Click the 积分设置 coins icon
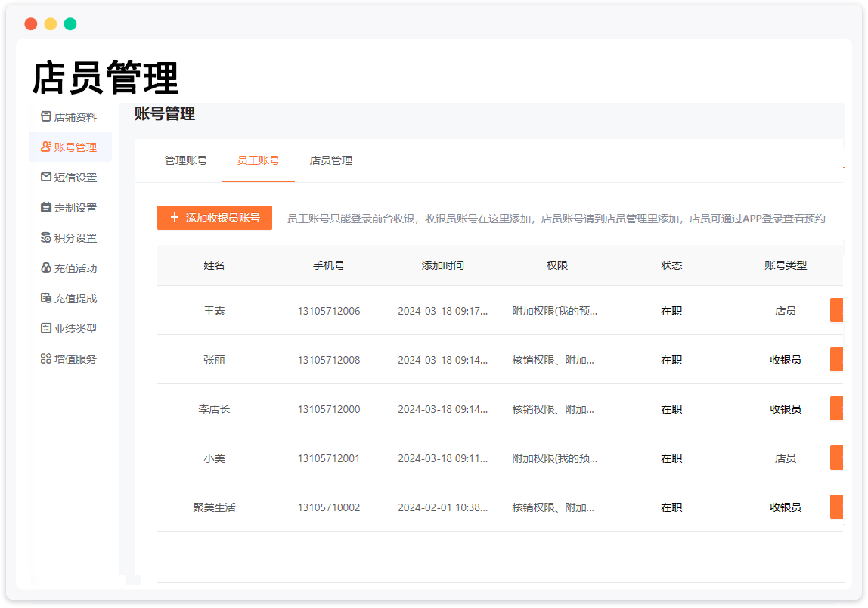868x608 pixels. click(45, 238)
